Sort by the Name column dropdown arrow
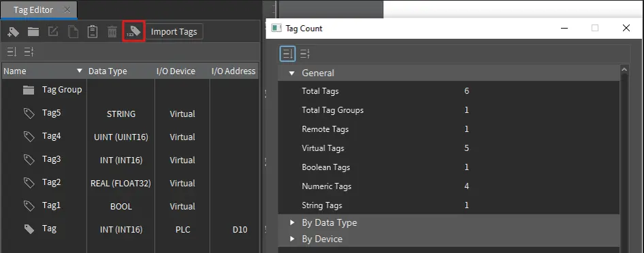This screenshot has width=644, height=253. click(x=80, y=71)
